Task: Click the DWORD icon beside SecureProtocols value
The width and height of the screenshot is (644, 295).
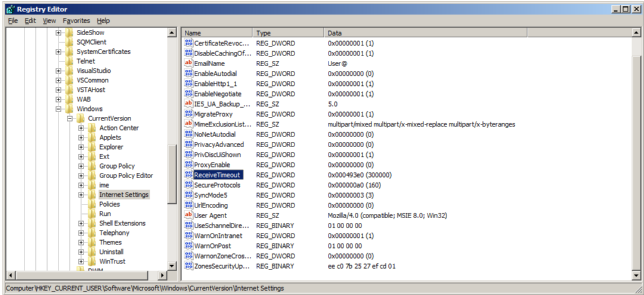Action: click(188, 185)
